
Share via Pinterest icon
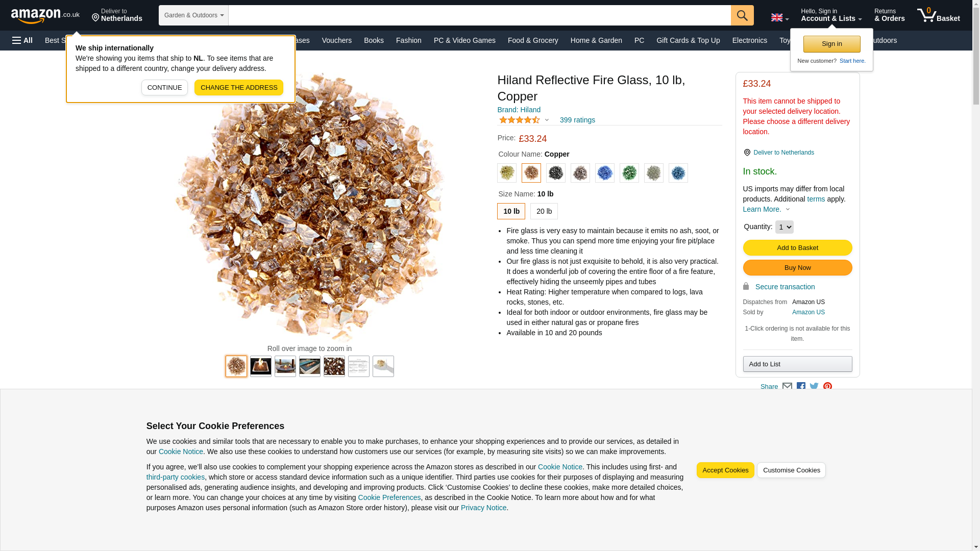827,387
